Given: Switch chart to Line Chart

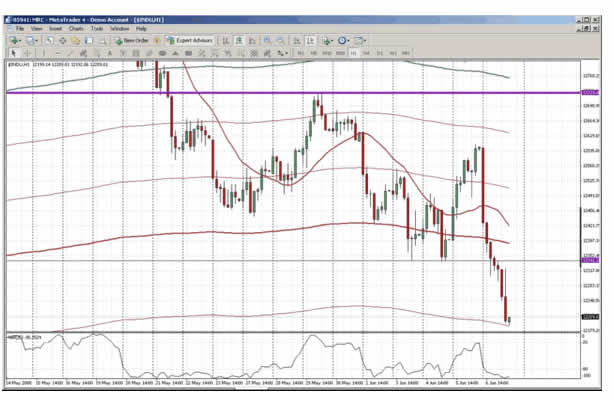Looking at the screenshot, I should click(x=252, y=40).
